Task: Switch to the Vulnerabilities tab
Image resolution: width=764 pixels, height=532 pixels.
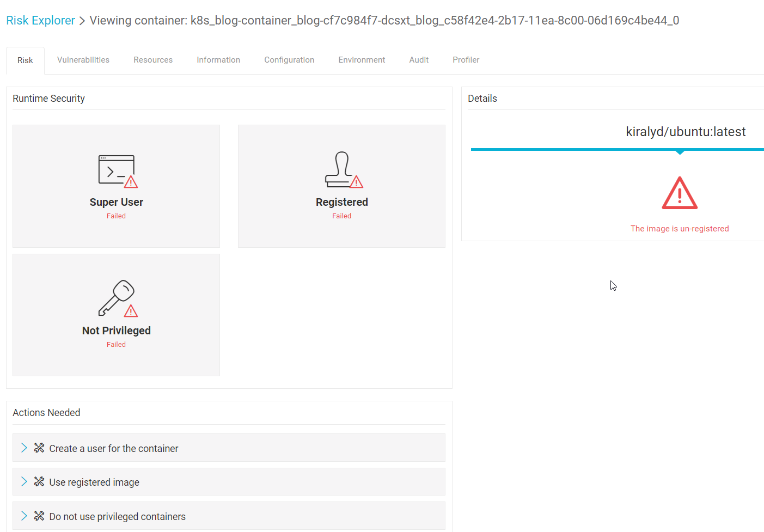Action: 83,60
